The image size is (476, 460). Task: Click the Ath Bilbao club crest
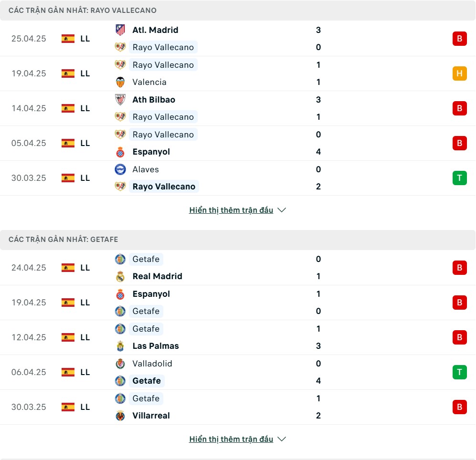click(120, 100)
